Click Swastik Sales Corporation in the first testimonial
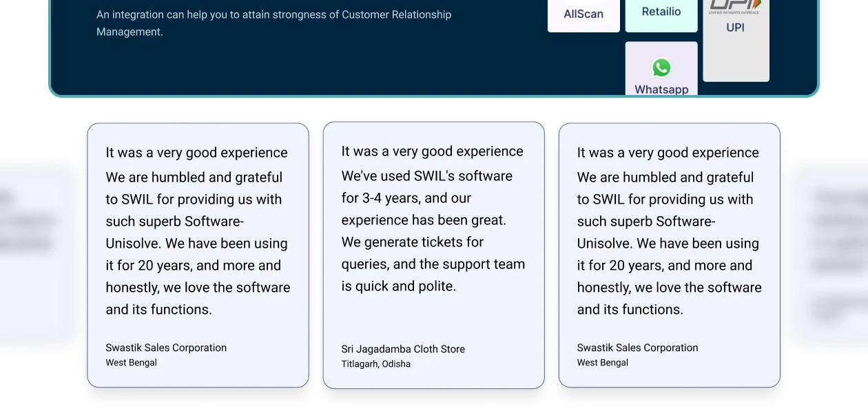This screenshot has height=413, width=868. click(x=166, y=348)
